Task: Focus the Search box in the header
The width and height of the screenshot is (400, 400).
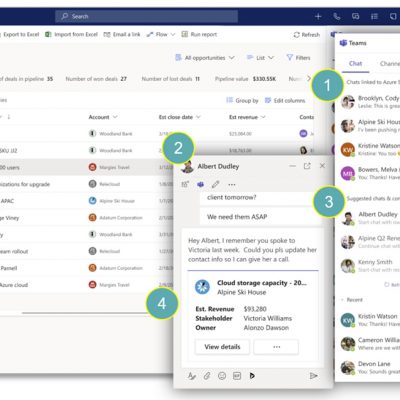Action: click(147, 16)
